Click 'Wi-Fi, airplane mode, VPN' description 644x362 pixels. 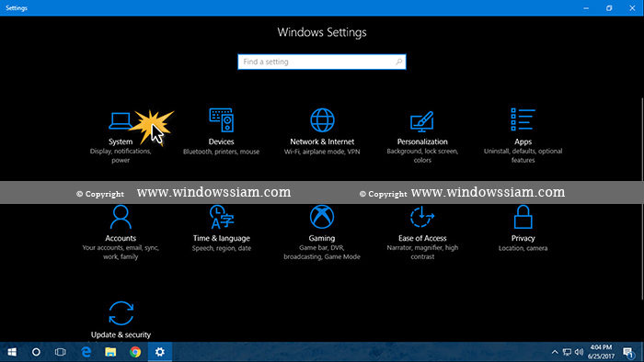322,152
